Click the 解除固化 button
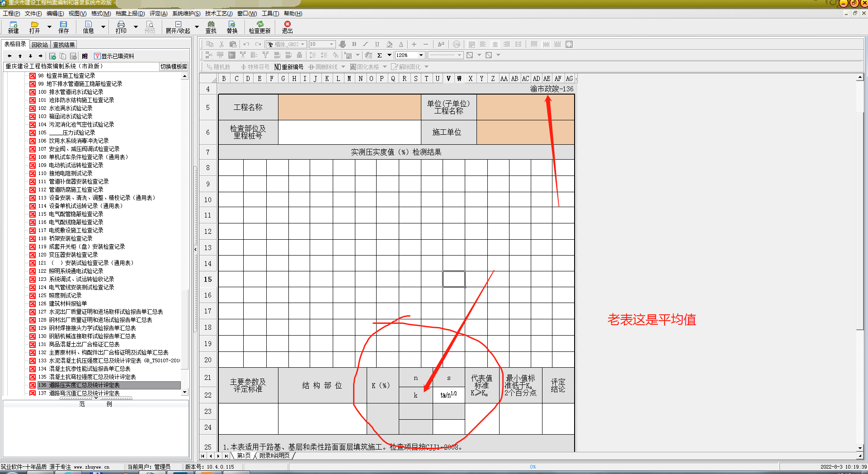Screen dimensions: 868x474 pyautogui.click(x=406, y=67)
